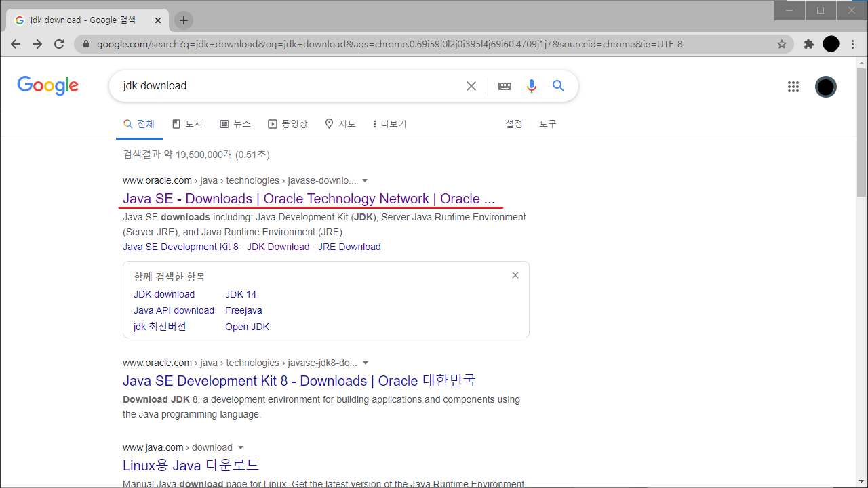This screenshot has height=488, width=868.
Task: Search related term Java API download
Action: (174, 310)
